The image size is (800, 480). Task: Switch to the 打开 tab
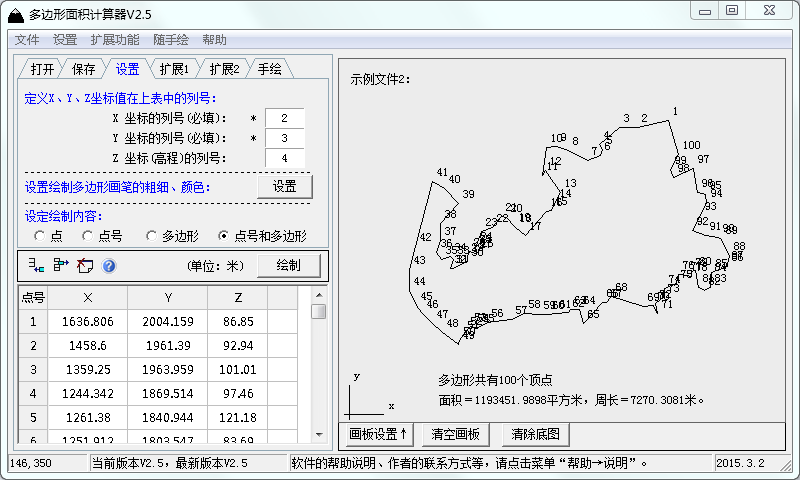tap(42, 69)
